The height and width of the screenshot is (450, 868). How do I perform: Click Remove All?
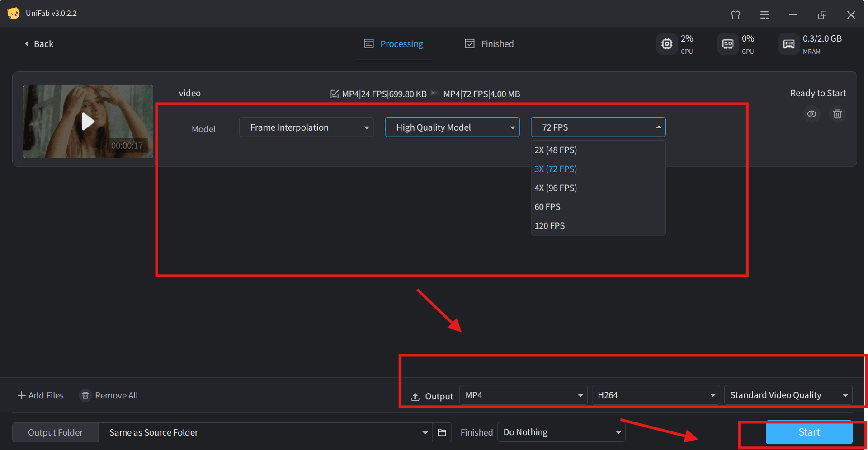tap(109, 395)
